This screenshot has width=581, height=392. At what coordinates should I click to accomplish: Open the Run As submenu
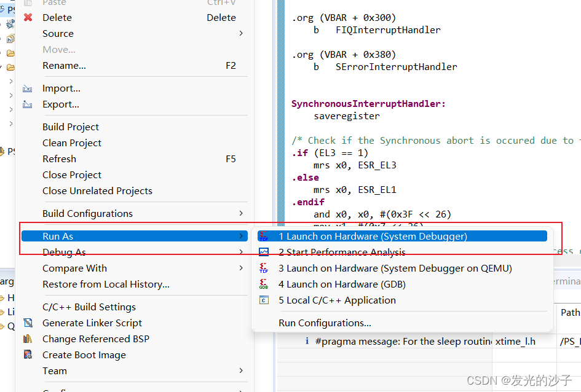(x=135, y=236)
